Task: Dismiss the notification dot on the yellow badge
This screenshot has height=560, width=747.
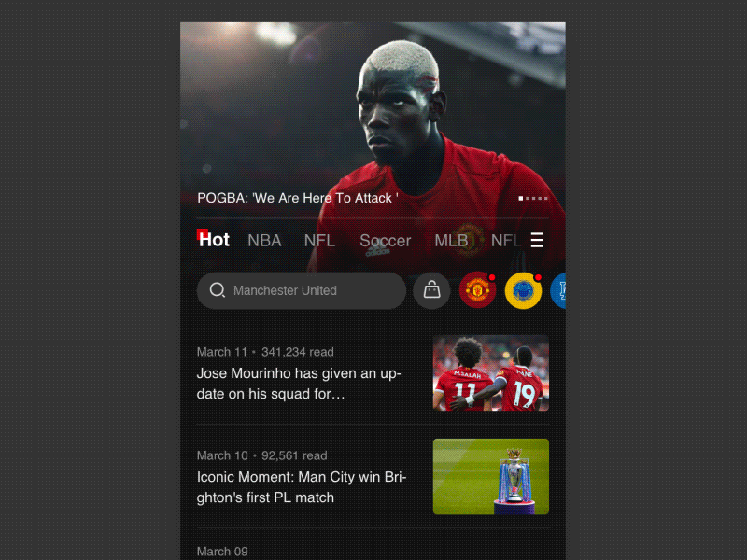Action: pos(537,275)
